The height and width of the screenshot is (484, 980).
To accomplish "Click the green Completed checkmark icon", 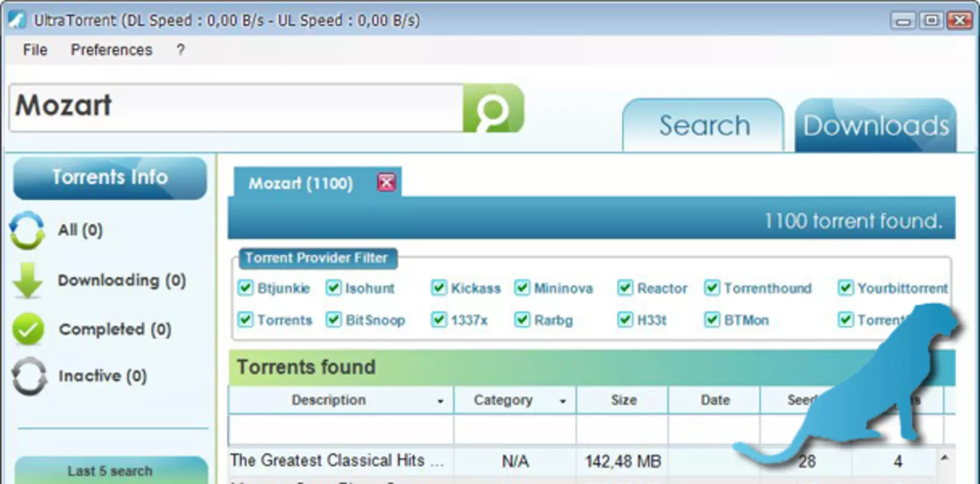I will (28, 329).
